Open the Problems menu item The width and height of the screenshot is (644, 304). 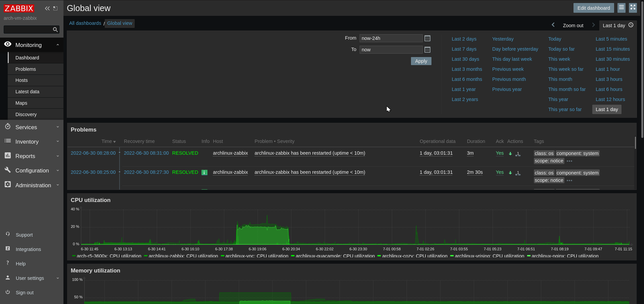tap(36, 69)
